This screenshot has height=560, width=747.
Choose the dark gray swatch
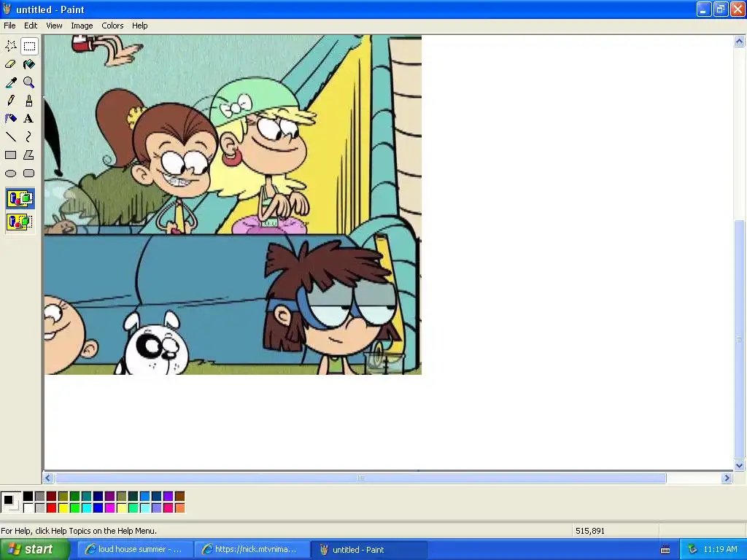click(x=40, y=497)
